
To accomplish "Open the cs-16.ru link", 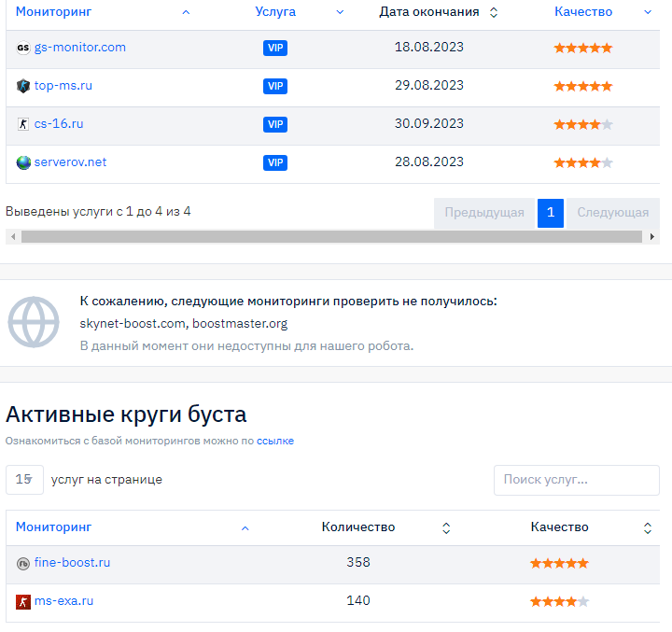I will [x=59, y=124].
